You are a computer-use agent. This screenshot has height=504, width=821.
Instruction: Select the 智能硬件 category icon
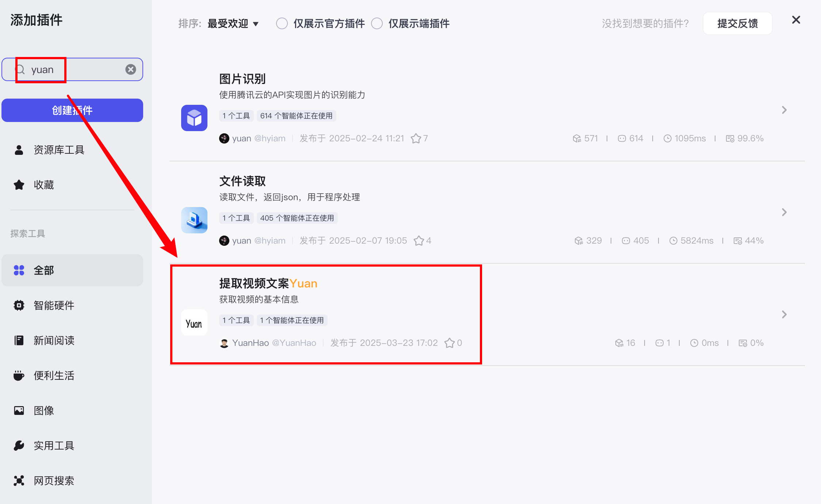point(19,305)
